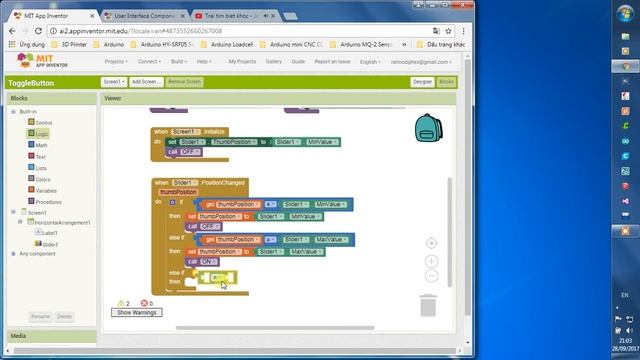Click Report an Issue
Screen dimensions: 640x360
332,62
